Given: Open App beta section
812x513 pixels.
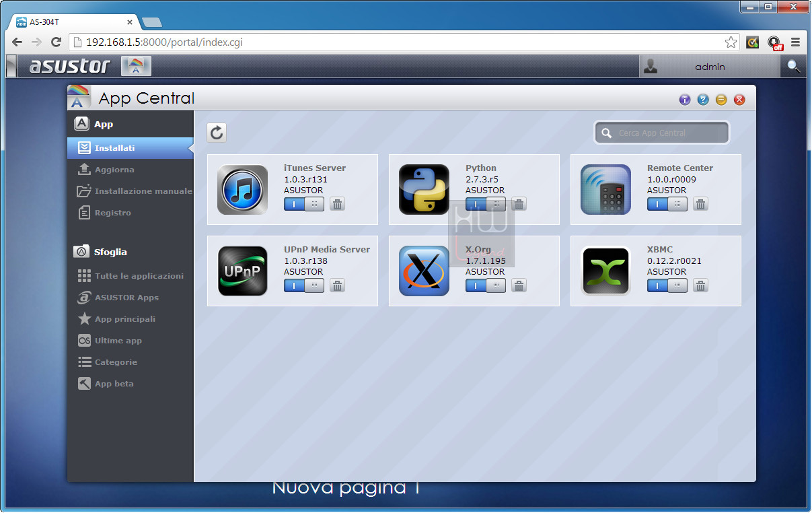Looking at the screenshot, I should point(131,384).
